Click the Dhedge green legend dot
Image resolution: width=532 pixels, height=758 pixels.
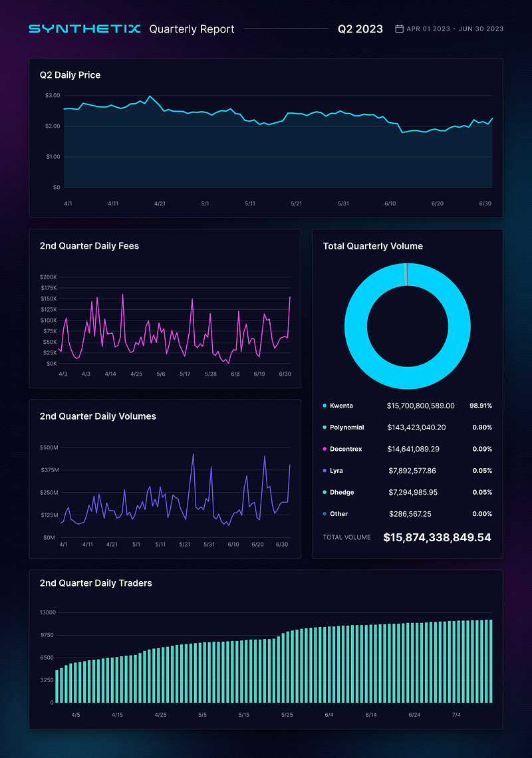[x=325, y=492]
